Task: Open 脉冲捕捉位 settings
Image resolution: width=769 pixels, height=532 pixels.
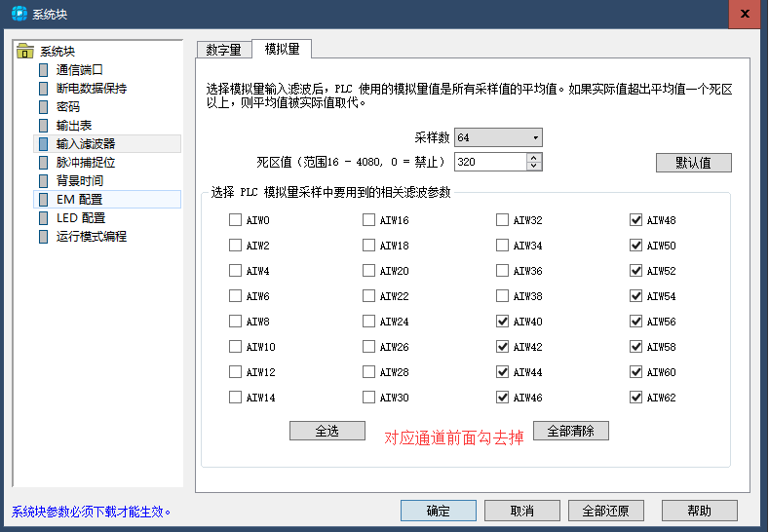Action: (86, 163)
